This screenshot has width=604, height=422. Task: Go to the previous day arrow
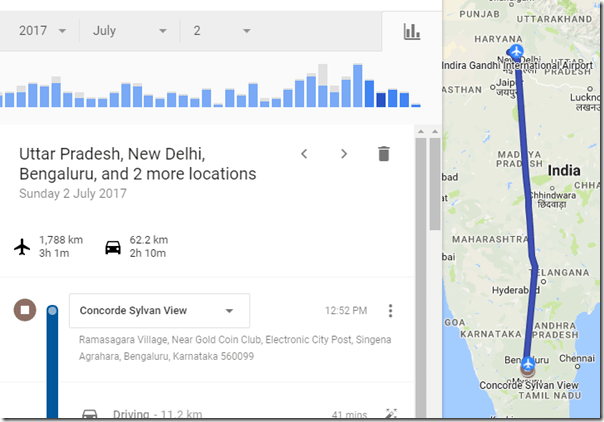[304, 154]
